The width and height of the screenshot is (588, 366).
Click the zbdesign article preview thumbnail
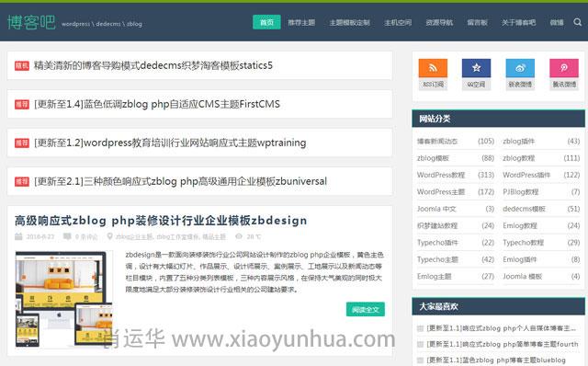64,300
